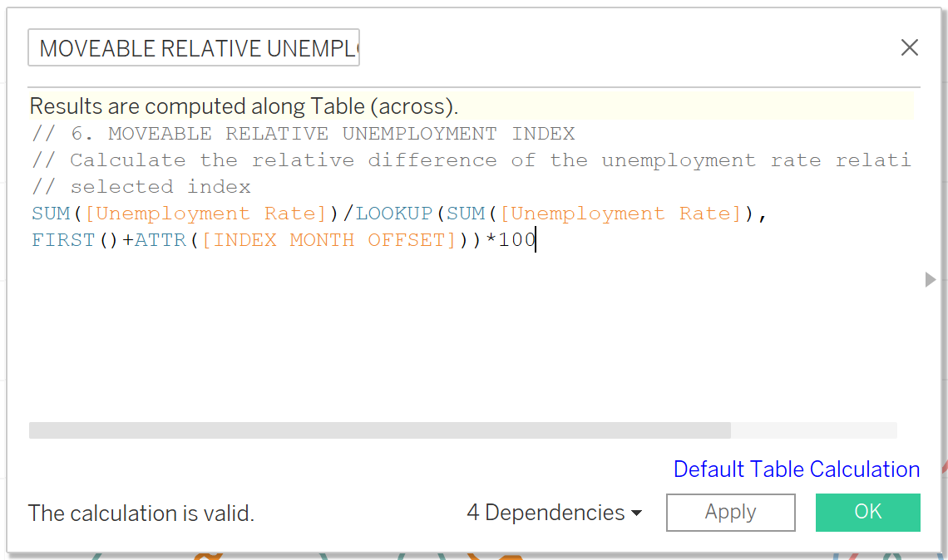Click The calculation is valid status text
948x560 pixels.
click(140, 513)
